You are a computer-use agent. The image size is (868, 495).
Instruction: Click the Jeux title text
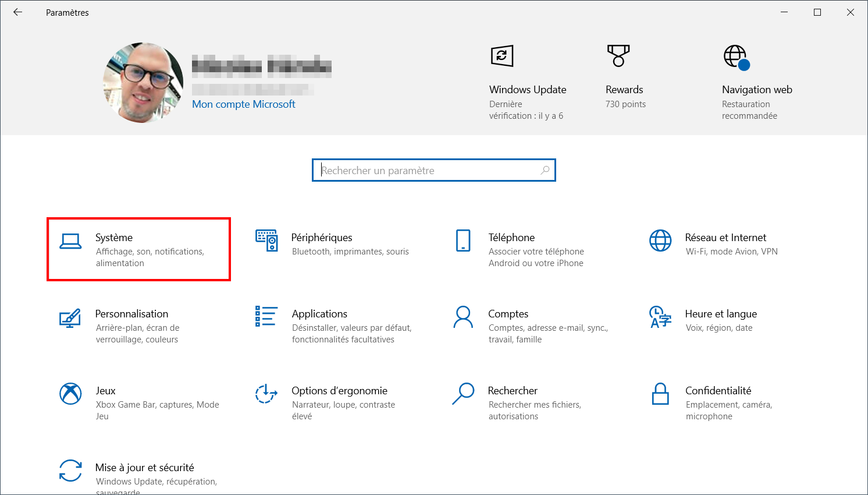click(x=105, y=391)
